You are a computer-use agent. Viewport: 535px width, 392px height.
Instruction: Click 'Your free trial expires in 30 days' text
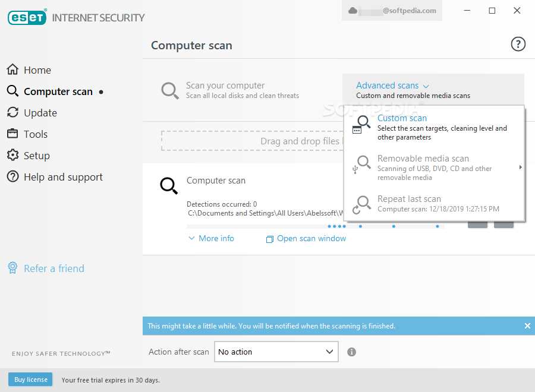click(x=111, y=380)
